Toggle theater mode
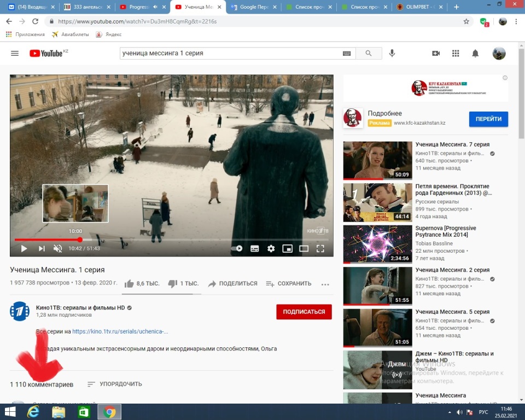This screenshot has height=420, width=525. [x=304, y=248]
